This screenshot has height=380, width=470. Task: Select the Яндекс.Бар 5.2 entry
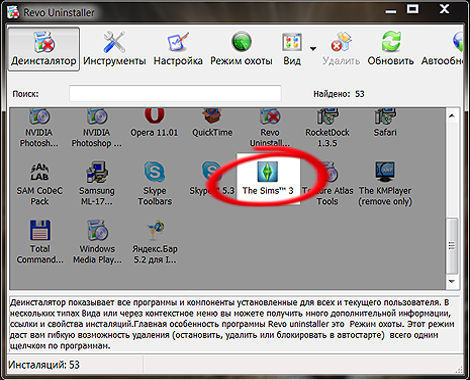pyautogui.click(x=155, y=242)
